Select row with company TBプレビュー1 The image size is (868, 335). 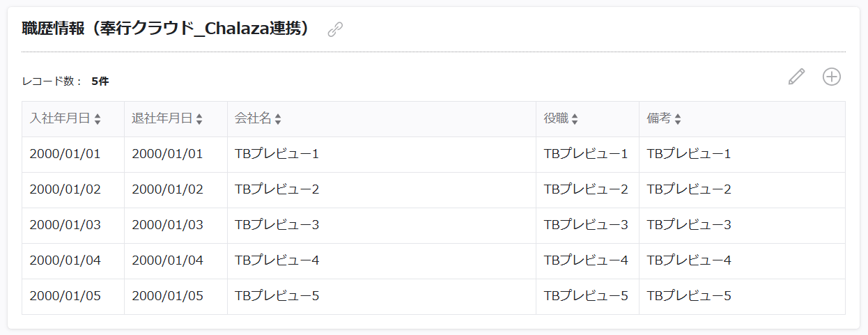[x=433, y=155]
